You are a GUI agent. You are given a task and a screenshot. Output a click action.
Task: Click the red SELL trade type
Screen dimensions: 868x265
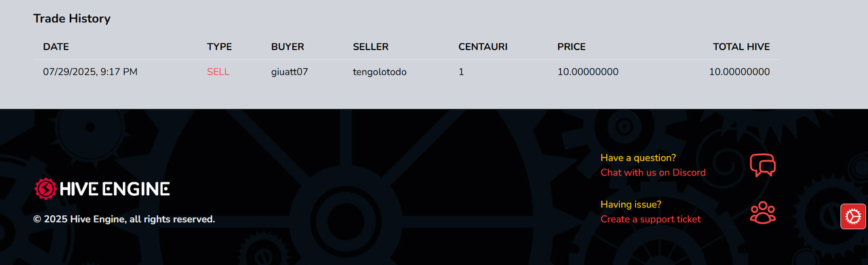point(218,72)
